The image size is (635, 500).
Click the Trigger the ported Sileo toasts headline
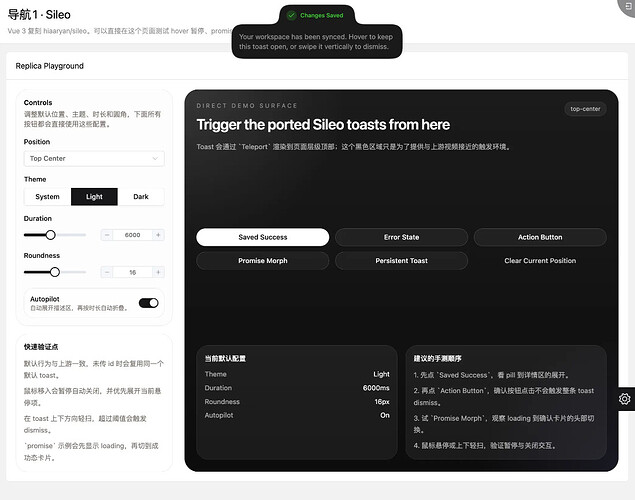click(323, 125)
